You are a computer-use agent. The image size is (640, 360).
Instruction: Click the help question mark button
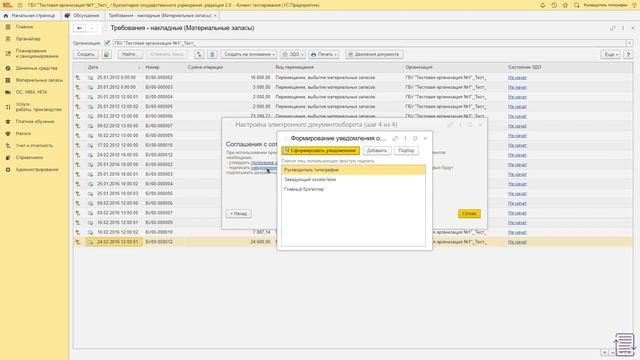click(x=628, y=54)
